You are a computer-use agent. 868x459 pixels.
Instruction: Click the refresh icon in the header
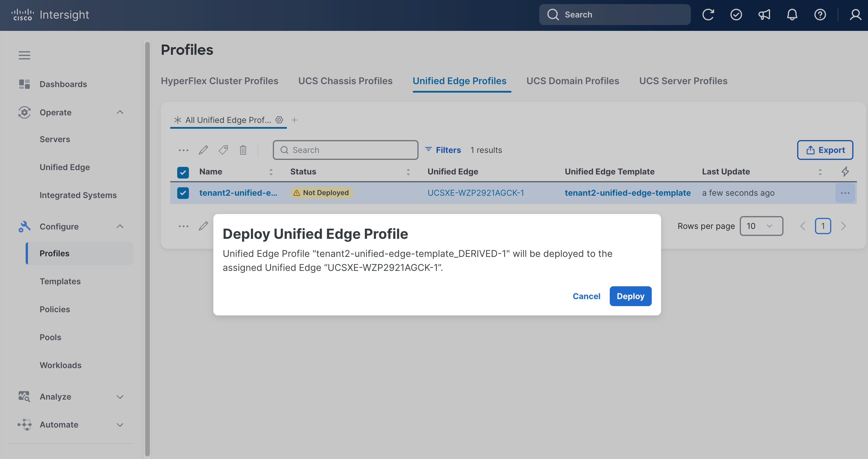coord(708,15)
